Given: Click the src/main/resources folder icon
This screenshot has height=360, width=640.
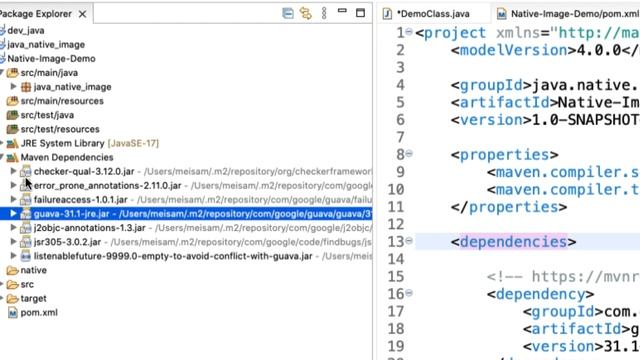Looking at the screenshot, I should [12, 101].
